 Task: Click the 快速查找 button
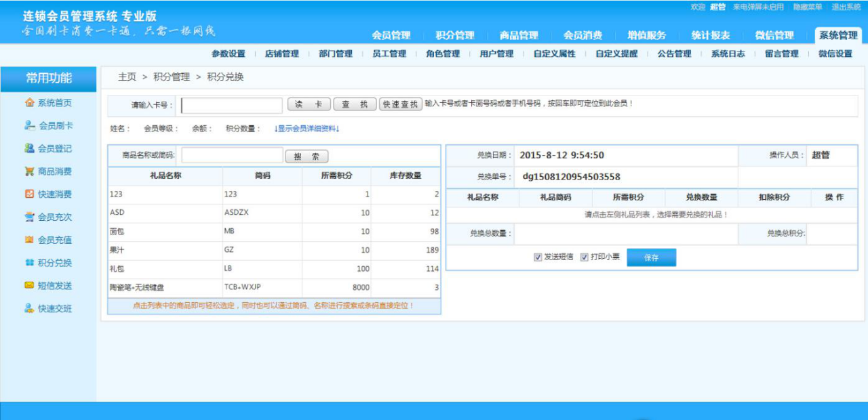coord(400,104)
